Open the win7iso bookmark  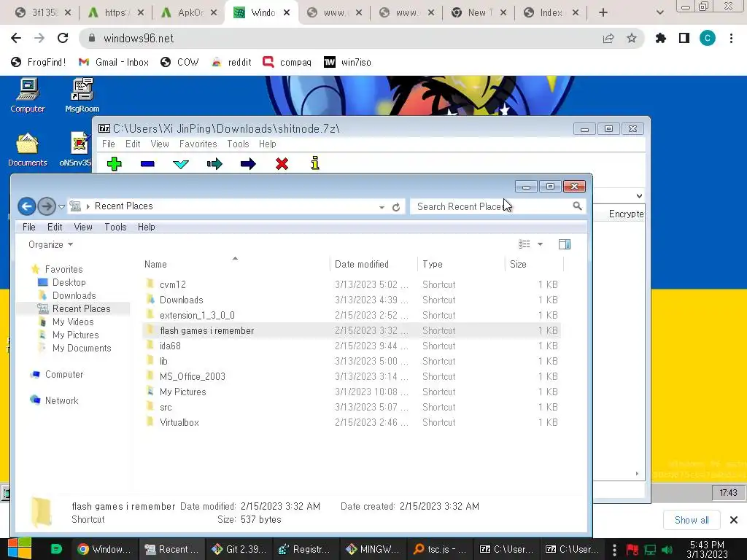tap(348, 63)
